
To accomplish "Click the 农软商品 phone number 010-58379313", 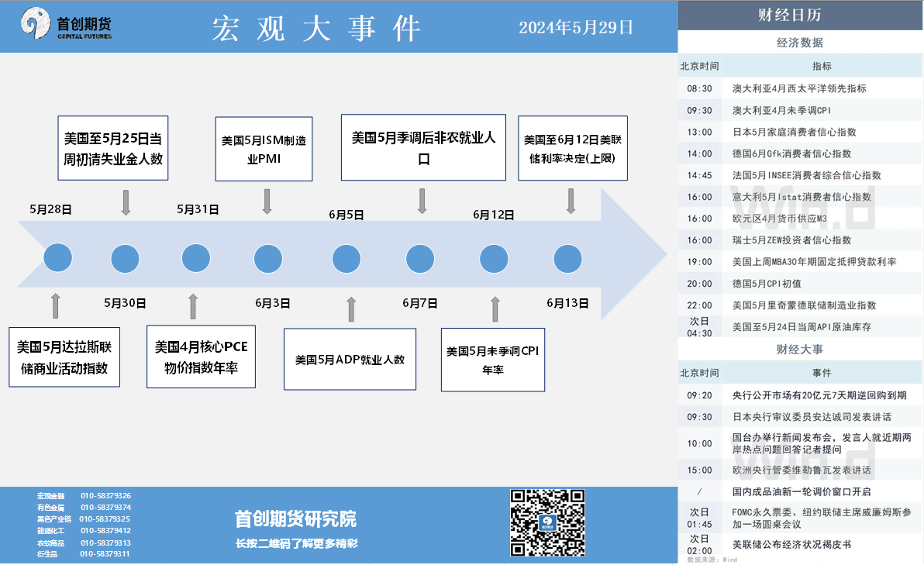I will (x=106, y=543).
